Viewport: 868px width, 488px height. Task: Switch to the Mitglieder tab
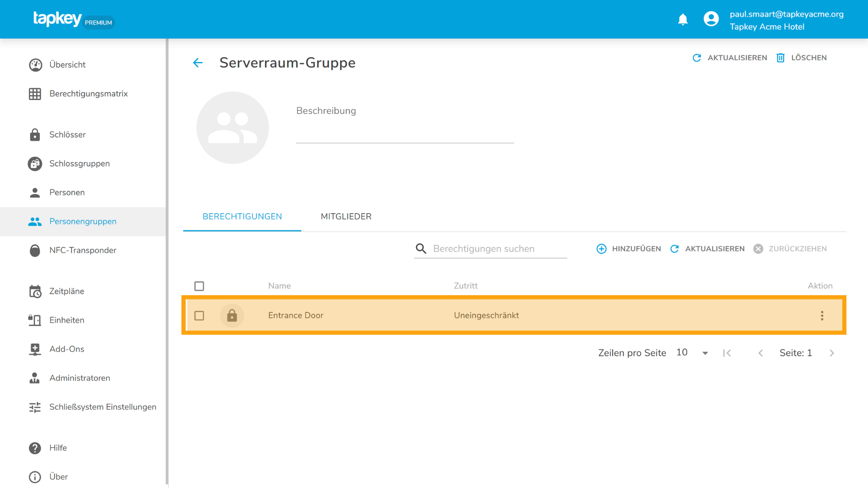[346, 216]
